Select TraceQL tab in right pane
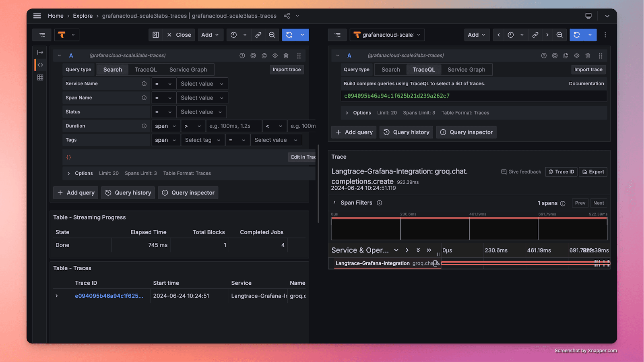 tap(424, 70)
